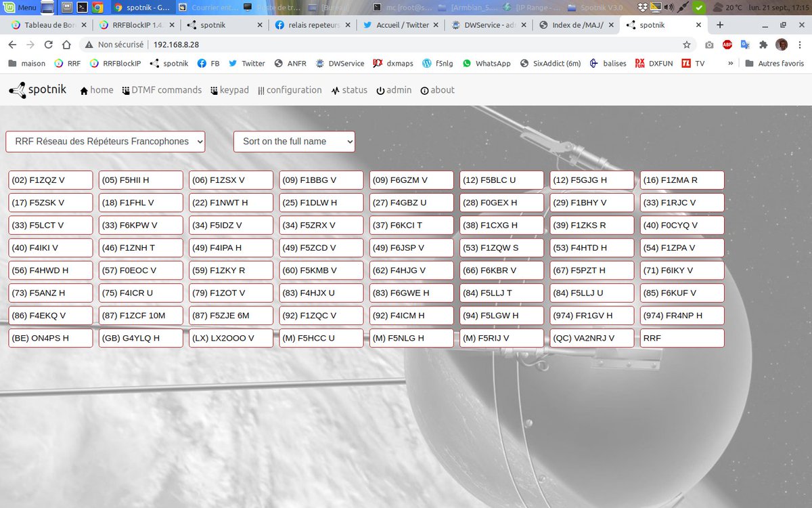
Task: Open the balises bookmark
Action: tap(608, 63)
